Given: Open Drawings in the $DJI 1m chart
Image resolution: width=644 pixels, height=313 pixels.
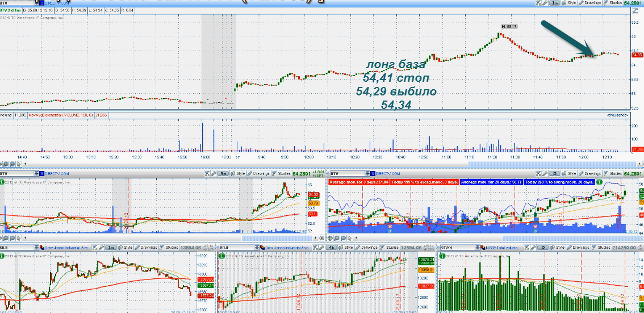Looking at the screenshot, I should click(146, 247).
